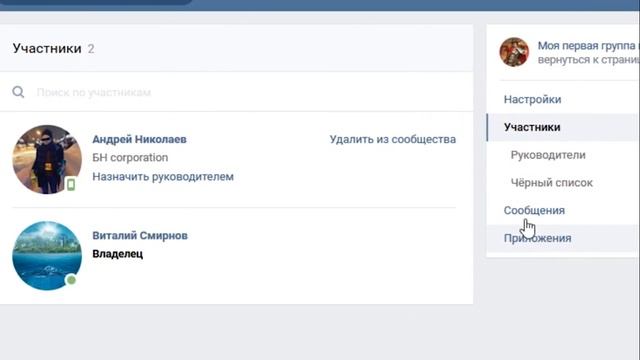Remove Андрей via Удалить из сообщества

click(x=393, y=139)
